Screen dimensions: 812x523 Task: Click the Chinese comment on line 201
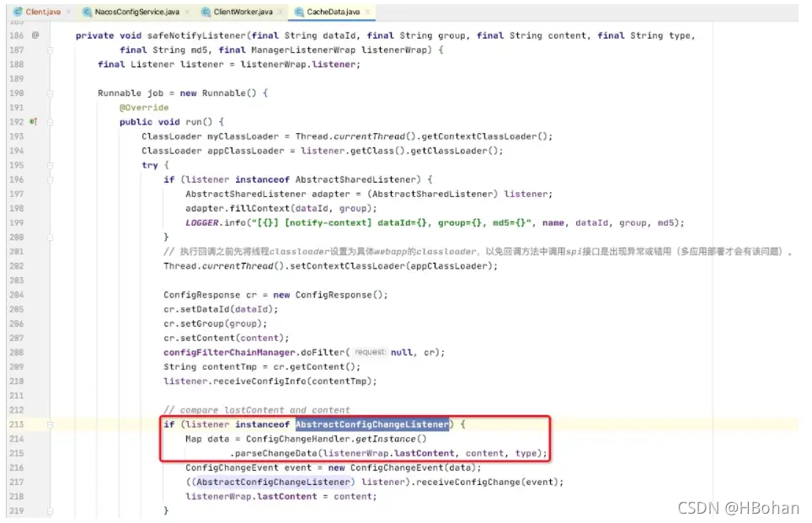click(x=478, y=252)
